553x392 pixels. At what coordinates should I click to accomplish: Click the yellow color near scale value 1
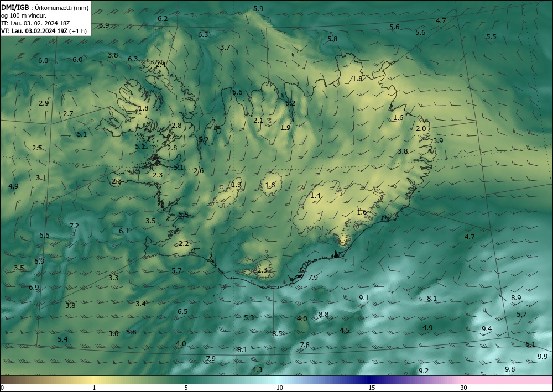94,380
